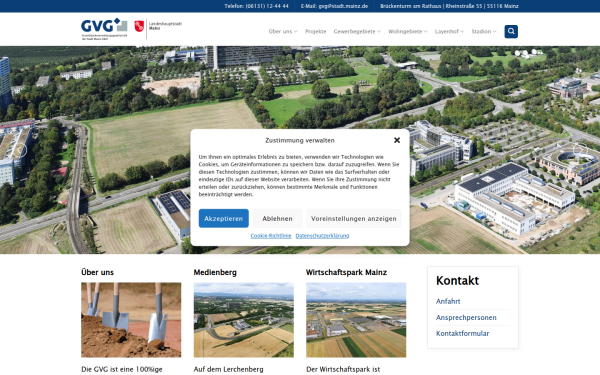Click the Zustimmung verwalten dialog title
The image size is (600, 375).
pos(300,140)
